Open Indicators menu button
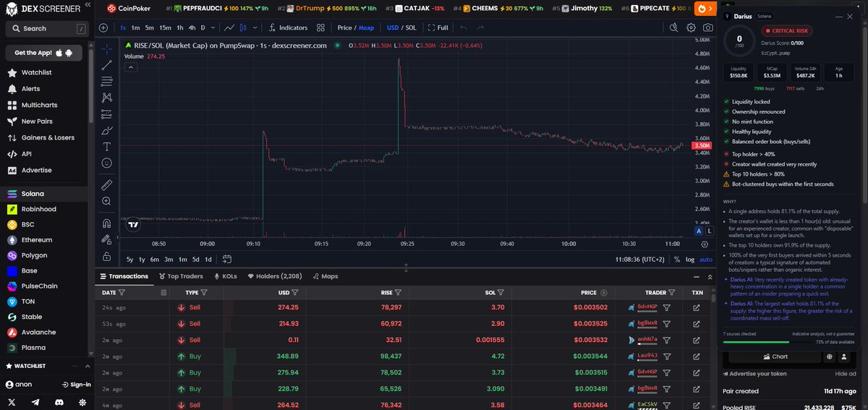Screen dimensions: 868x410 point(288,27)
